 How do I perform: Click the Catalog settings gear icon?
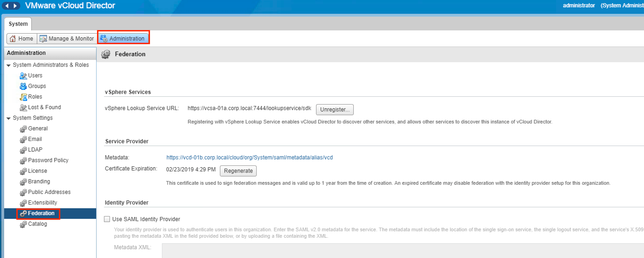coord(23,224)
